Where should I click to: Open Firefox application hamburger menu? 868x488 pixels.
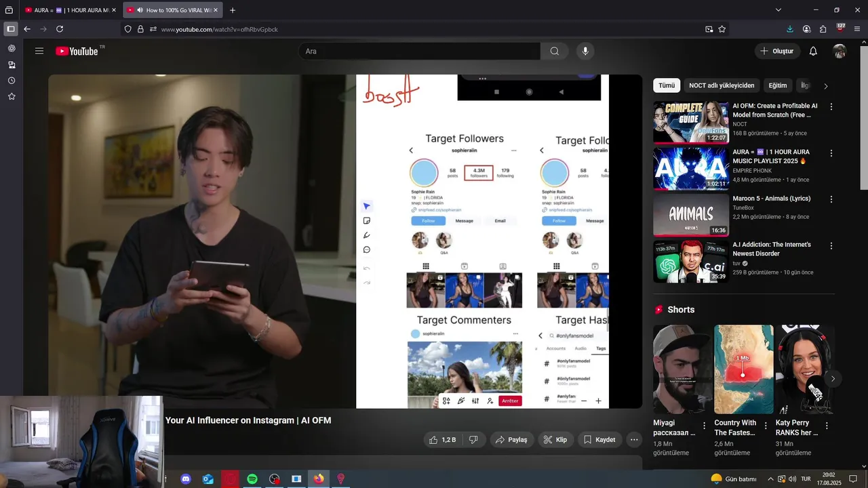click(x=857, y=29)
